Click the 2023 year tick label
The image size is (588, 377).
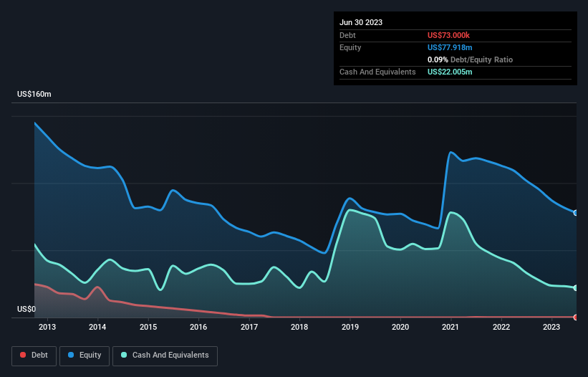[552, 328]
